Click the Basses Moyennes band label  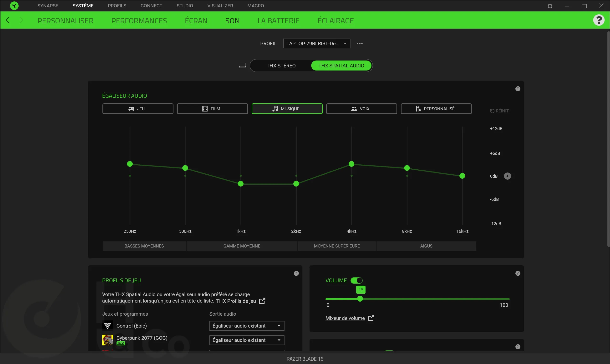point(144,246)
